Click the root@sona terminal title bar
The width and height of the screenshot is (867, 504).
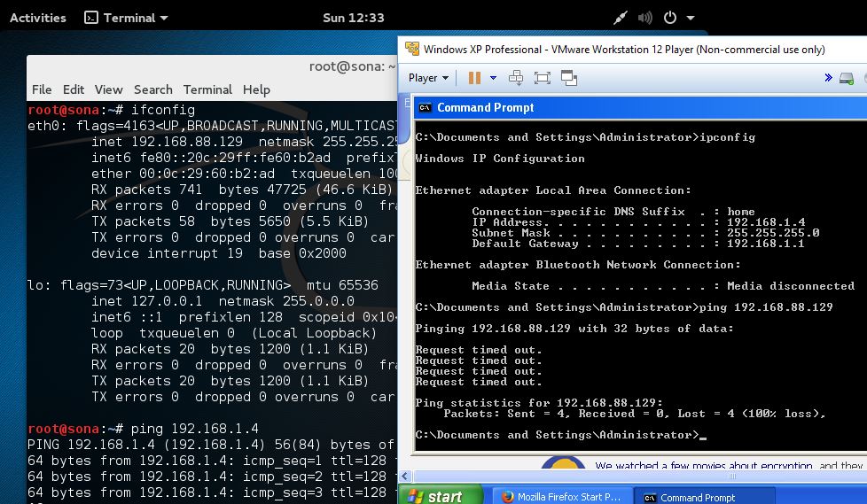(x=212, y=66)
